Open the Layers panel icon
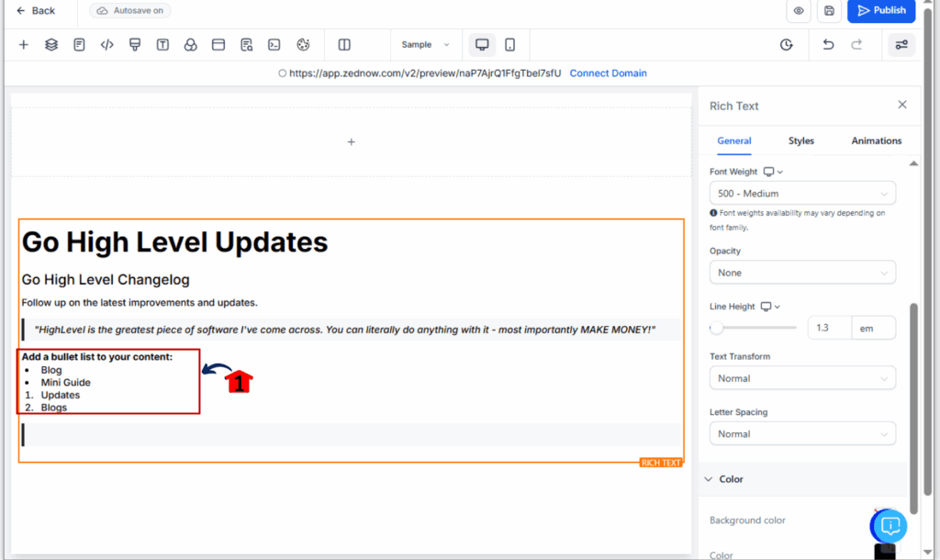Screen dimensions: 940x560 pyautogui.click(x=51, y=45)
